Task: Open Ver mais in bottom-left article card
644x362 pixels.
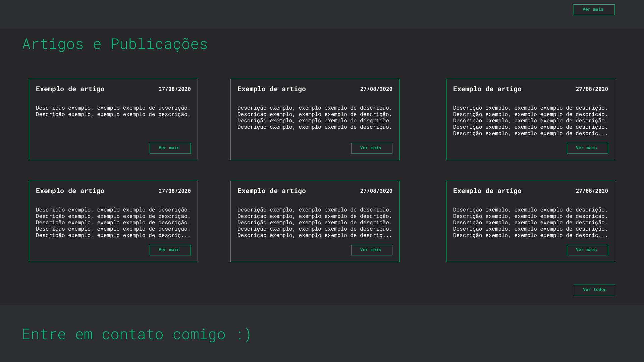Action: (x=170, y=250)
